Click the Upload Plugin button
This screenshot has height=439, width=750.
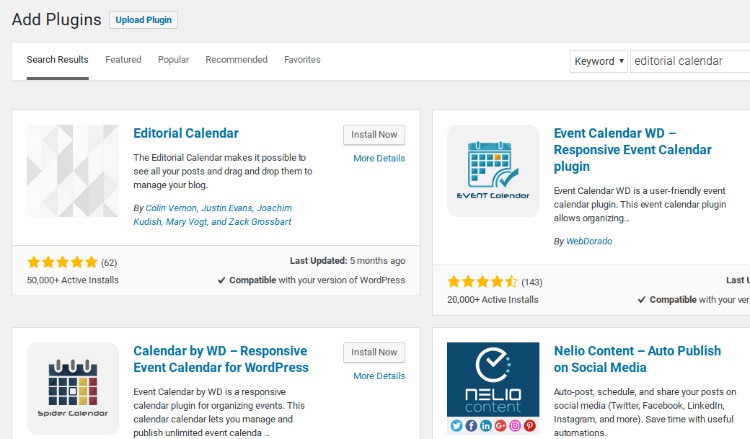click(143, 20)
